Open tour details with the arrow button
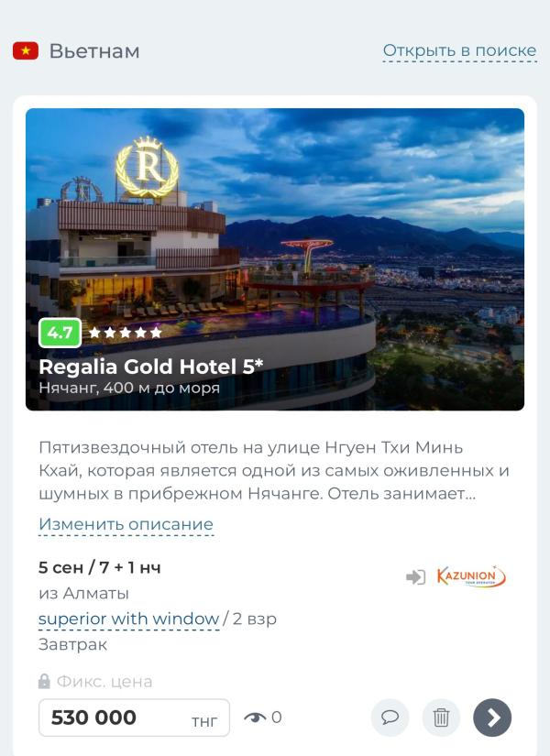This screenshot has width=550, height=756. coord(492,718)
